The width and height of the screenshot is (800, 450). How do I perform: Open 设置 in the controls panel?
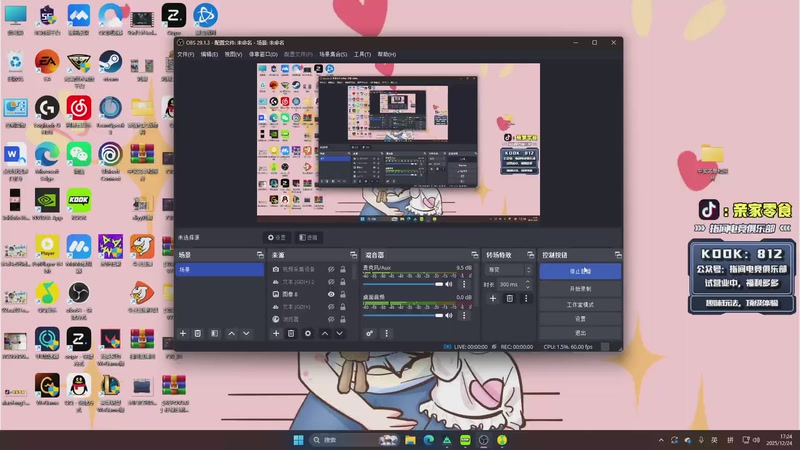click(581, 319)
